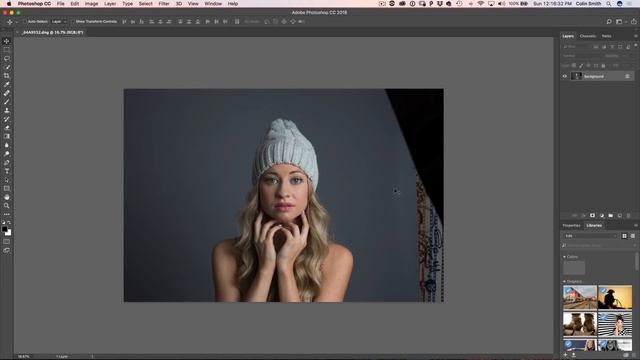Switch Libraries to grid view

pyautogui.click(x=624, y=236)
